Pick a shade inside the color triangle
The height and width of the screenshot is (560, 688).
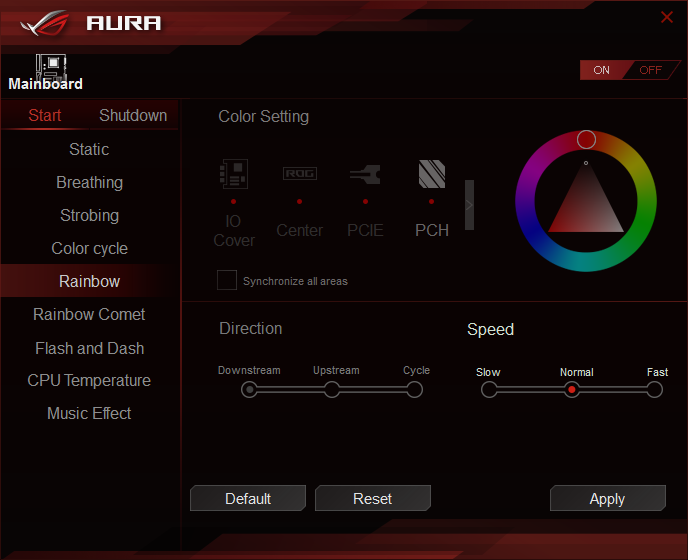tap(586, 206)
